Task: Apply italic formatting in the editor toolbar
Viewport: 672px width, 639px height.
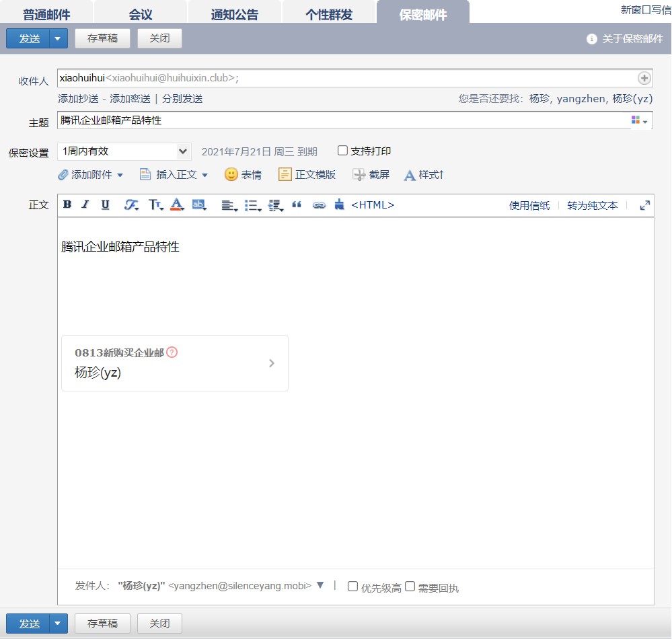Action: coord(85,204)
